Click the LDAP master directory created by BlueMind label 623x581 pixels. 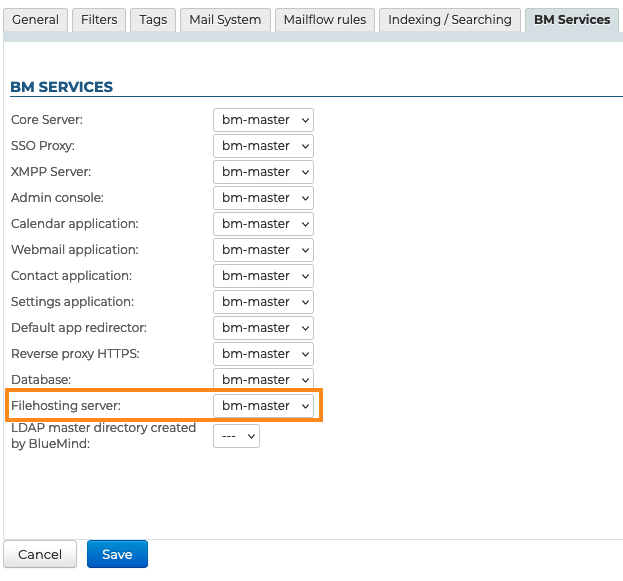pyautogui.click(x=103, y=436)
